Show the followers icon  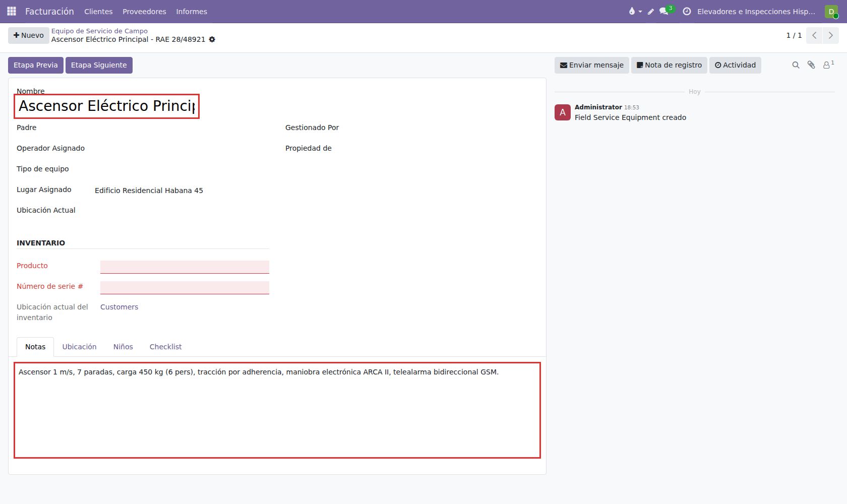[x=828, y=65]
